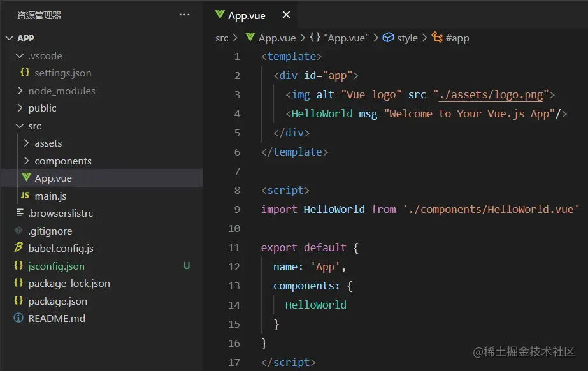The height and width of the screenshot is (371, 588).
Task: Click the U untracked badge on jsconfig.json
Action: click(x=187, y=266)
